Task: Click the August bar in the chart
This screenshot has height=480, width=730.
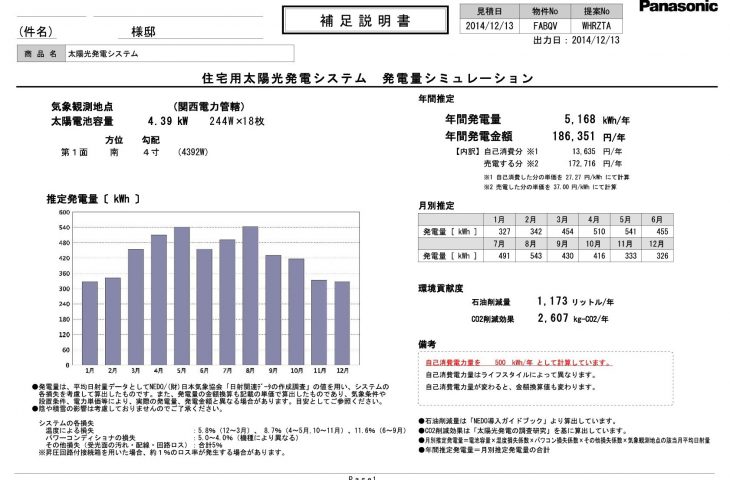Action: tap(250, 296)
